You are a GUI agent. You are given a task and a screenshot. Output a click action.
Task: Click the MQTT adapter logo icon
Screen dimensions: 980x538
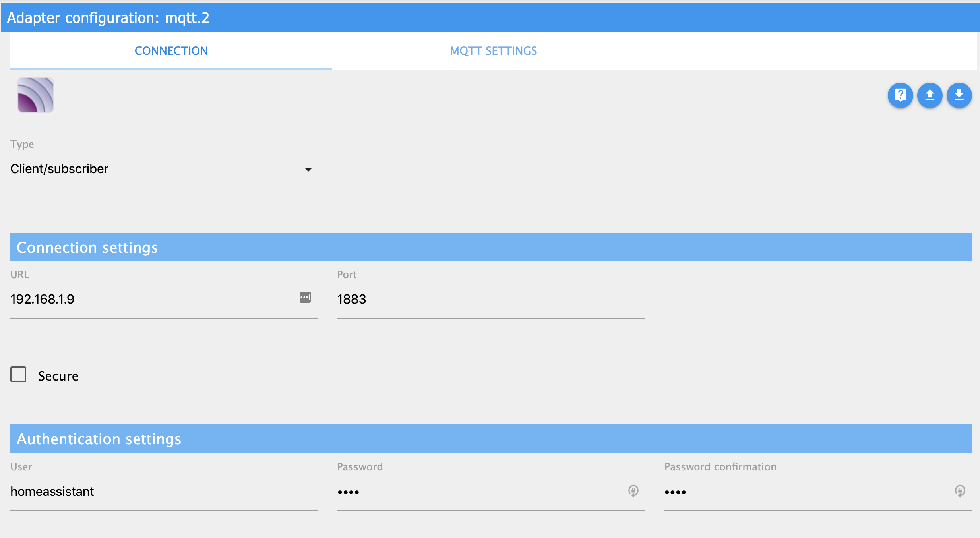tap(36, 95)
